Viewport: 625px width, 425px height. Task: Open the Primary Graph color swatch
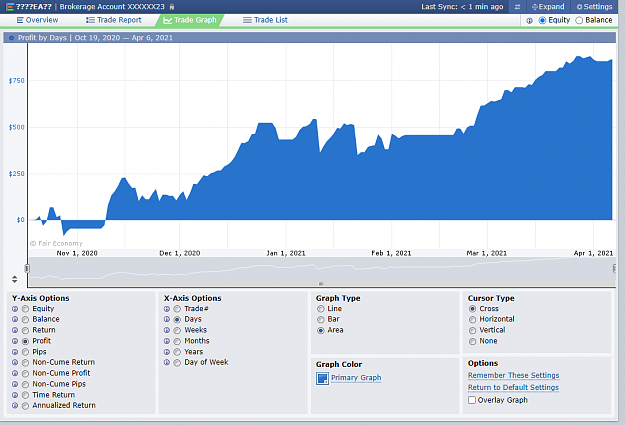point(322,378)
